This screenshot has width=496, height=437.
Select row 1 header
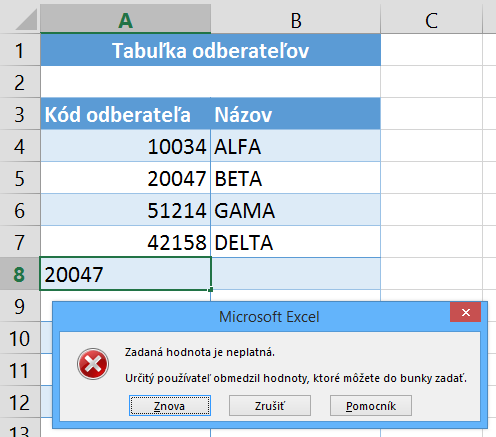20,50
